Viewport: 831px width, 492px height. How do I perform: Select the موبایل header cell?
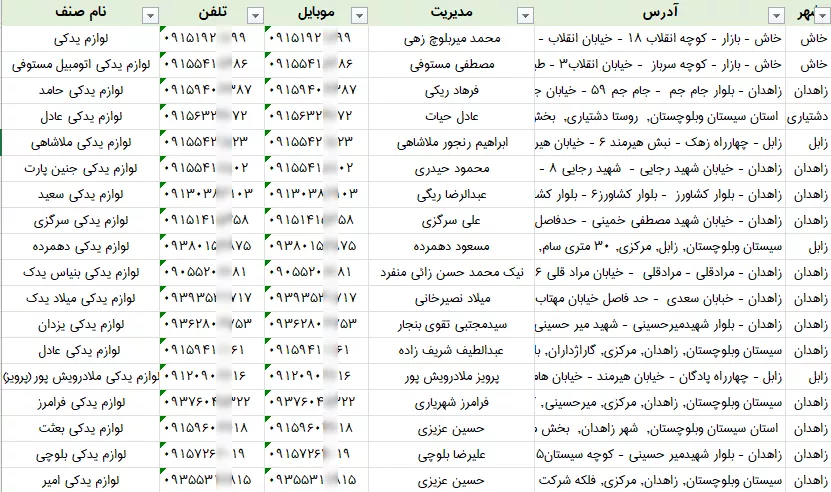point(316,13)
